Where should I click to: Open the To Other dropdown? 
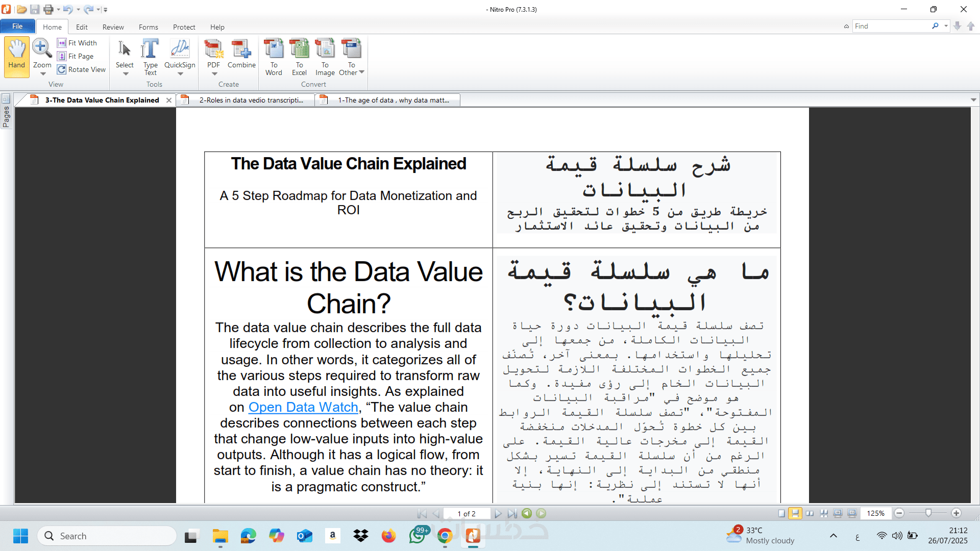click(362, 72)
